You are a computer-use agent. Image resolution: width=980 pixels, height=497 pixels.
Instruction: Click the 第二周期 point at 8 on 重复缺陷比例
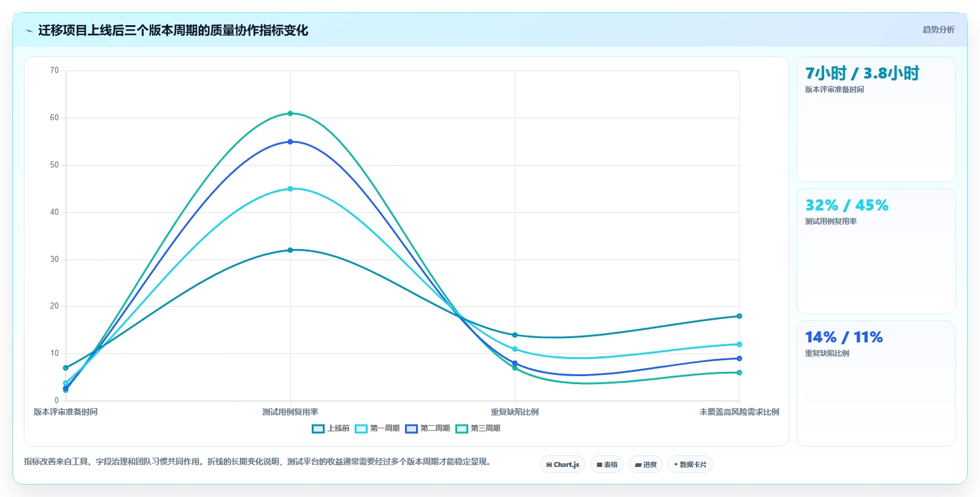[x=515, y=363]
